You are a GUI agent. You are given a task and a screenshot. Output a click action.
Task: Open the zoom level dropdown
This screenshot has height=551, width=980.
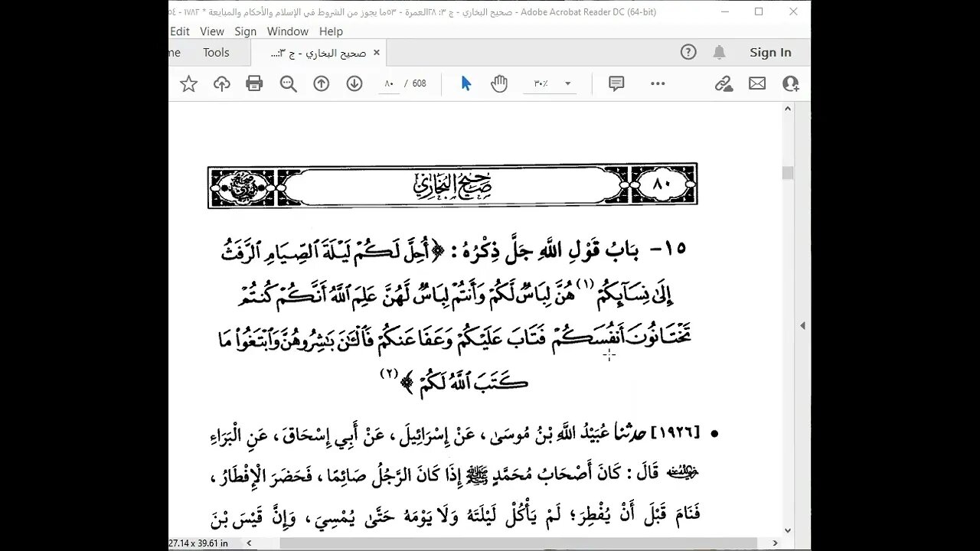567,84
